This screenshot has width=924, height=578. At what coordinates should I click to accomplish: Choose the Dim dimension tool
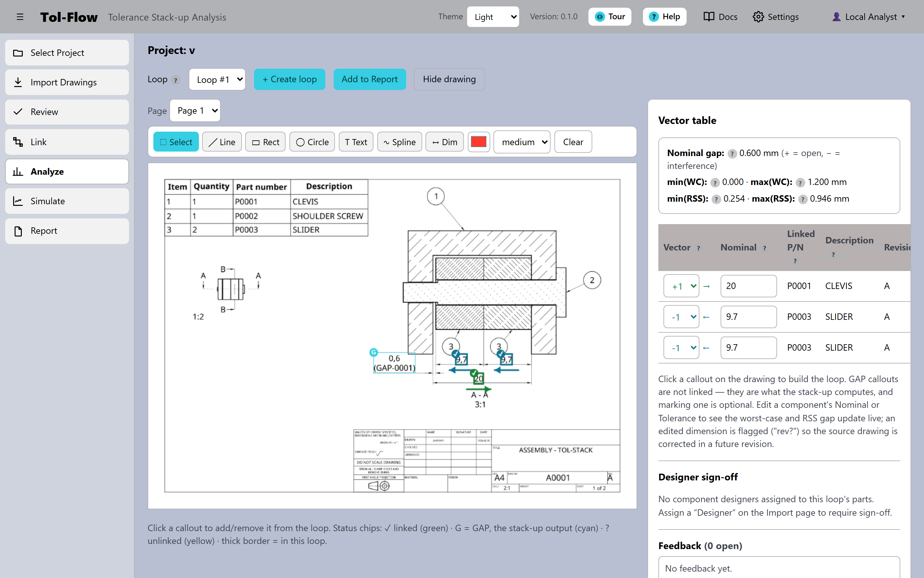pos(444,142)
